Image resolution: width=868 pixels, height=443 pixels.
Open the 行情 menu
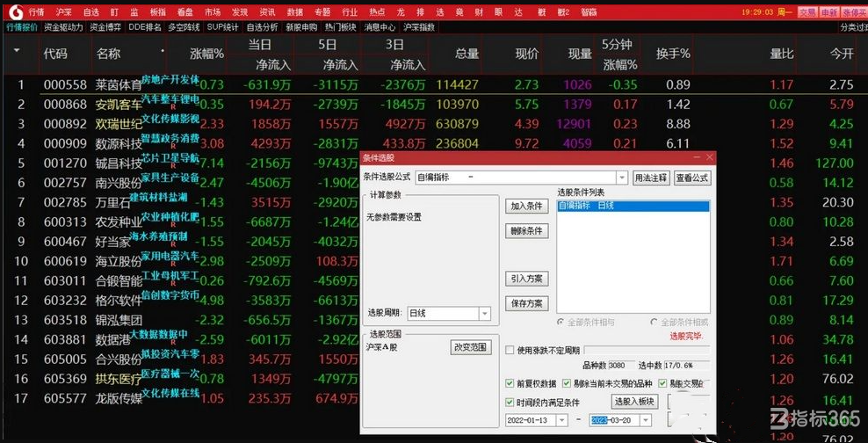click(x=37, y=11)
